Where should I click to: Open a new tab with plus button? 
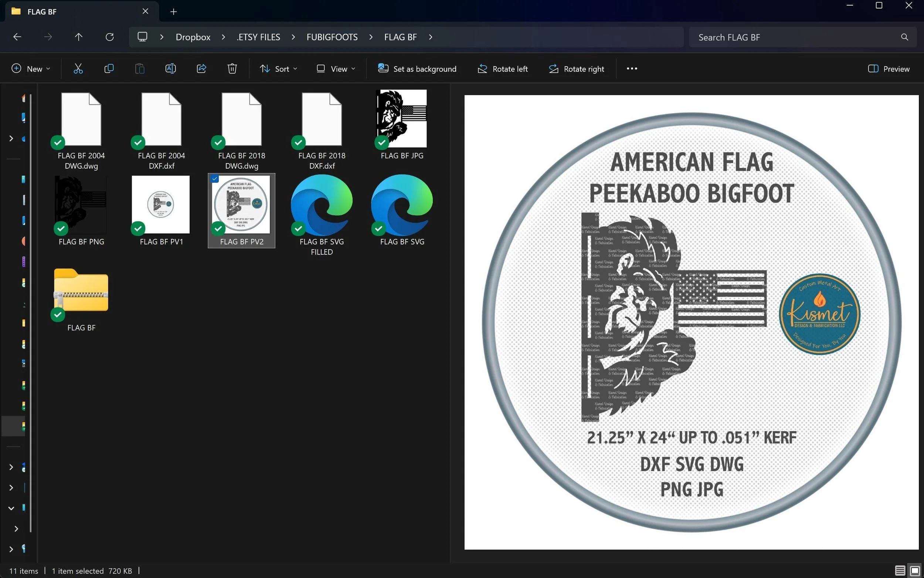point(173,12)
